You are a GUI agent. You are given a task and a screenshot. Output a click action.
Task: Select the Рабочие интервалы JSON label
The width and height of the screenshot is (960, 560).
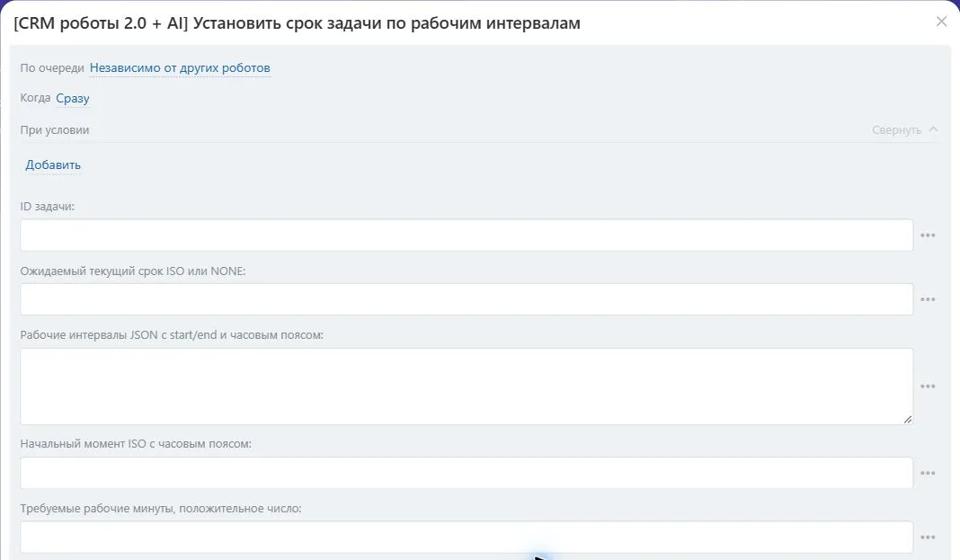[x=172, y=335]
